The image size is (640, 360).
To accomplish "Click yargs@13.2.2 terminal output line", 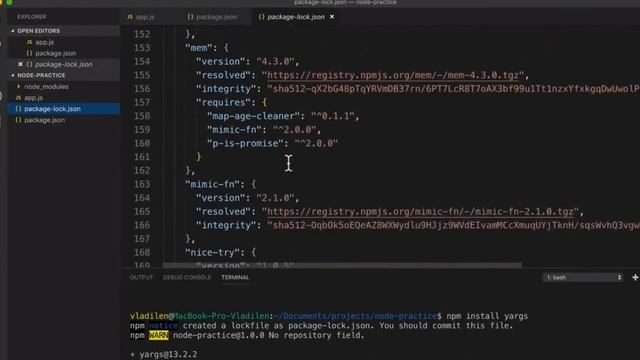I will [164, 354].
